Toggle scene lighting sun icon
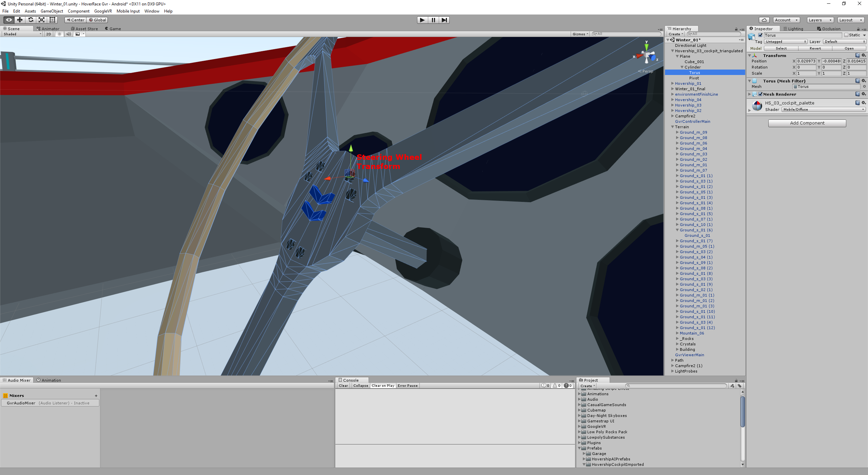 coord(60,34)
